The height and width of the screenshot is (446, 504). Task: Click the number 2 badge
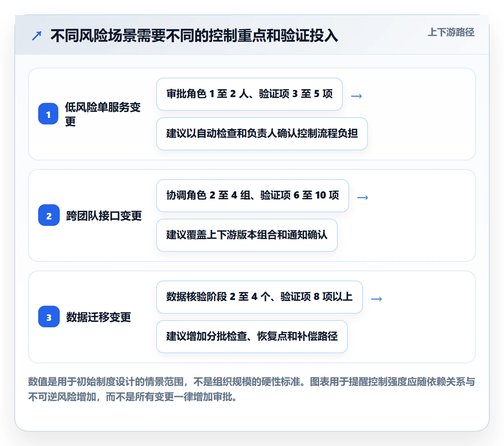click(49, 215)
